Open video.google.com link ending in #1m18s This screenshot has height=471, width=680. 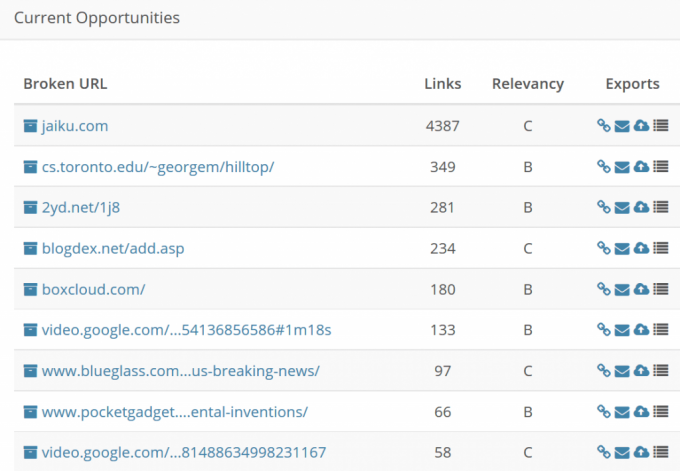[x=186, y=330]
